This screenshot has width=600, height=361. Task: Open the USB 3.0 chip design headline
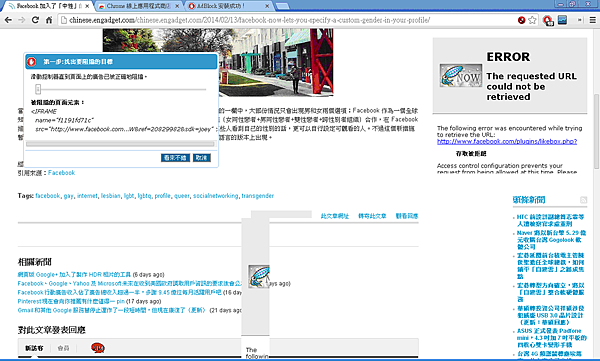(551, 315)
